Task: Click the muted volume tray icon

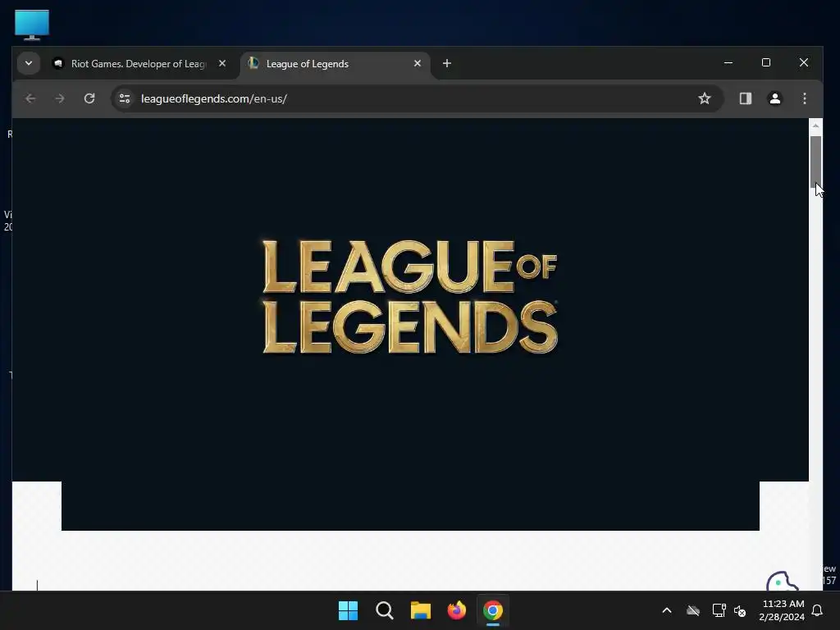Action: click(x=740, y=610)
